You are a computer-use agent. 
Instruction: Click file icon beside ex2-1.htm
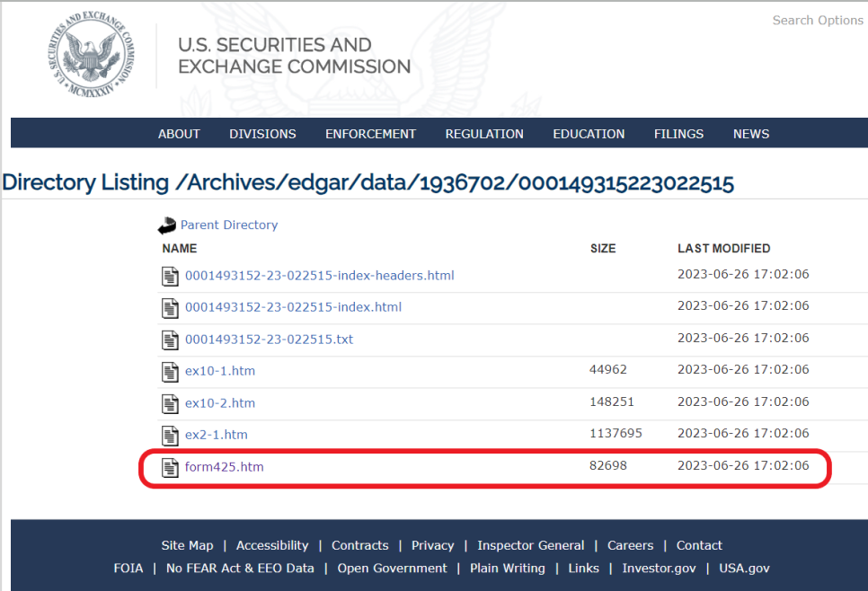170,435
